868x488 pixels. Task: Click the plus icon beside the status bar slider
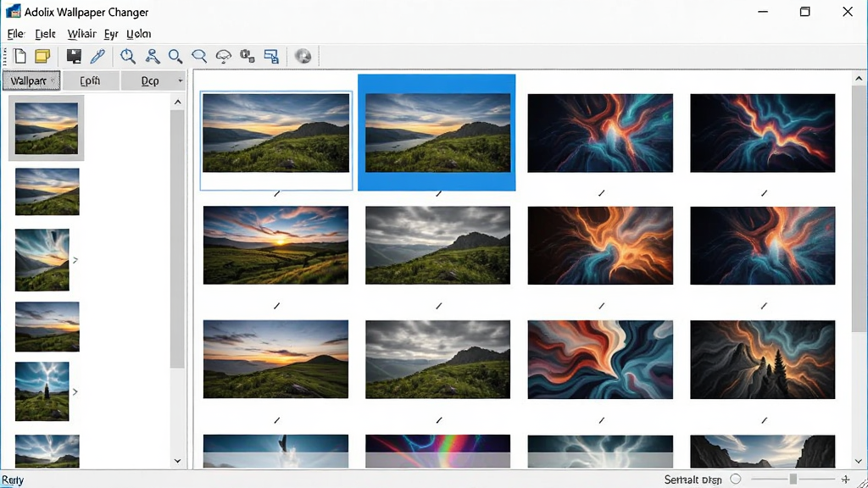(x=845, y=480)
